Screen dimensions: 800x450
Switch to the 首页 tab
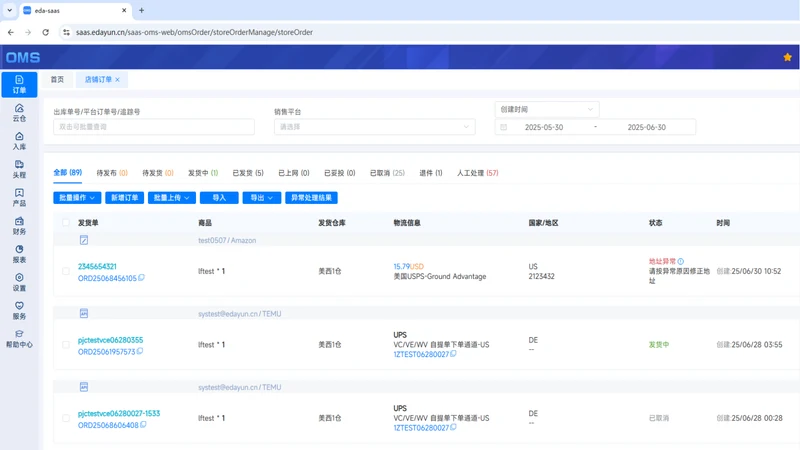click(57, 80)
